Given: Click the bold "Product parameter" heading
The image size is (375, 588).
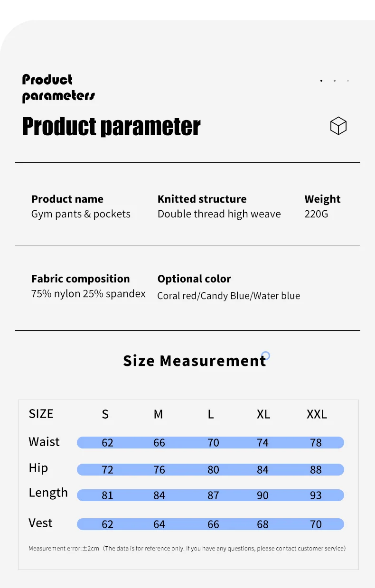Looking at the screenshot, I should pyautogui.click(x=111, y=127).
